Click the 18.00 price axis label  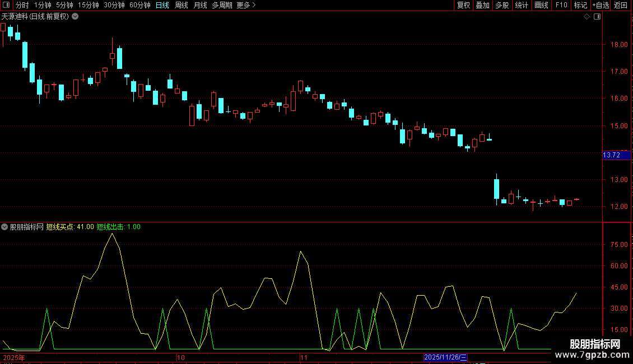click(619, 45)
